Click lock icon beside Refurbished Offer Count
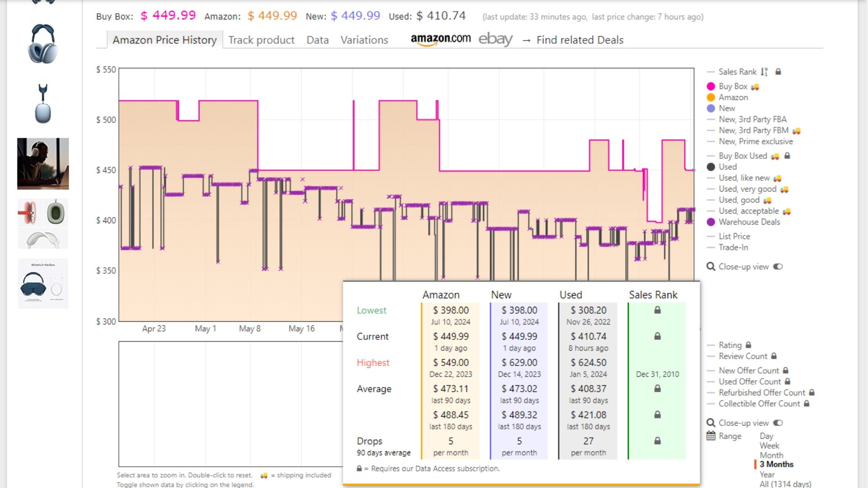 click(811, 393)
